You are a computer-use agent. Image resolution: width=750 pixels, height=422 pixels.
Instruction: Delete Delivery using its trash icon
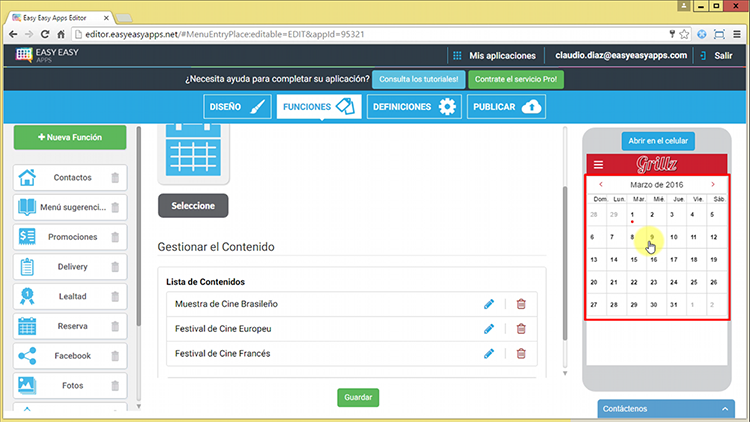[115, 267]
